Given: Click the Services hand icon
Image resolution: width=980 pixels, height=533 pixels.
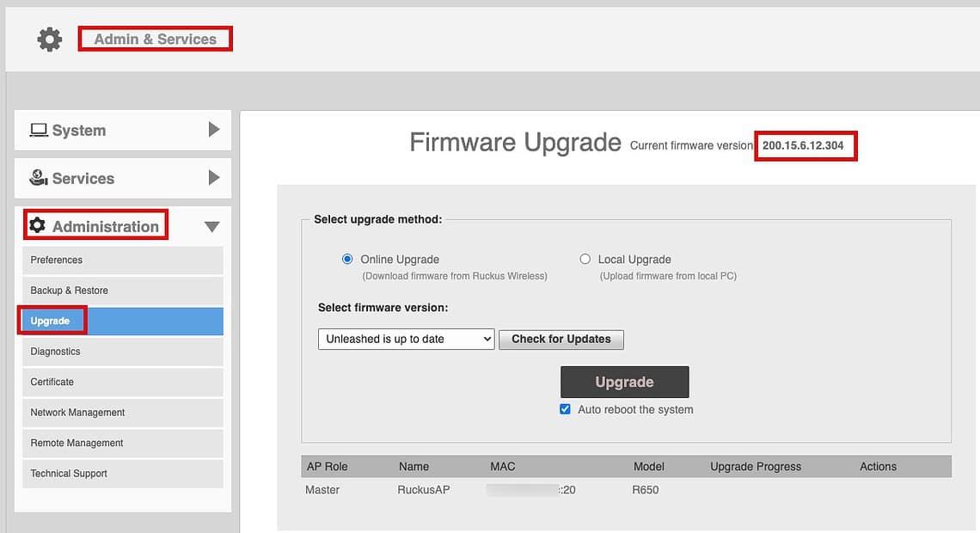Looking at the screenshot, I should pos(39,178).
